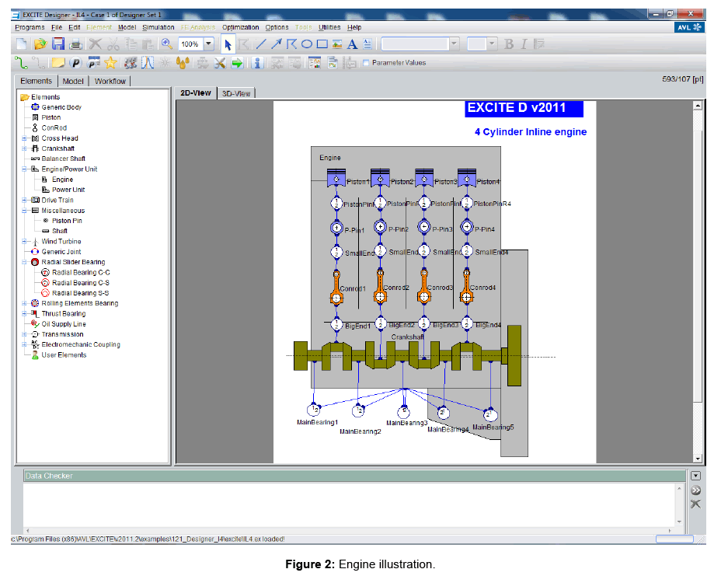
Task: Click the canvas vertical scrollbar down arrow
Action: [697, 459]
